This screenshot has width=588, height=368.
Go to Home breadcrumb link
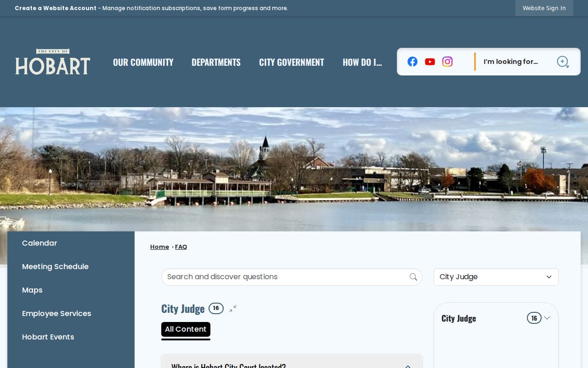tap(159, 247)
